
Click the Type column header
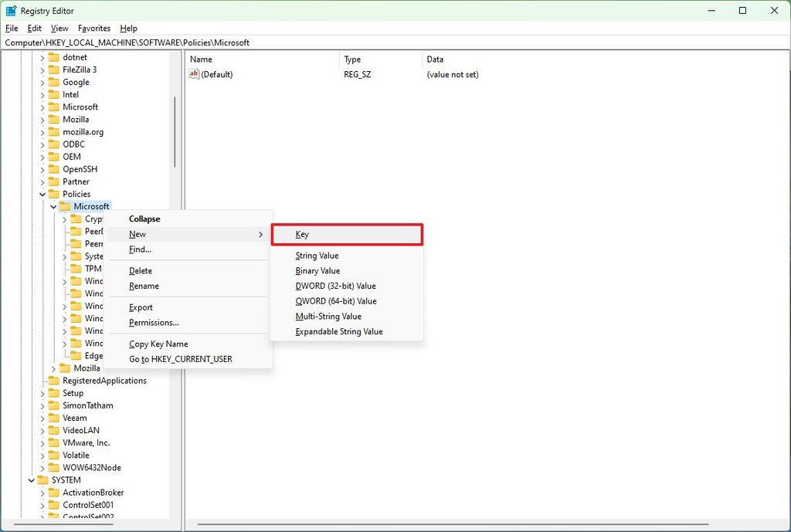click(x=382, y=59)
